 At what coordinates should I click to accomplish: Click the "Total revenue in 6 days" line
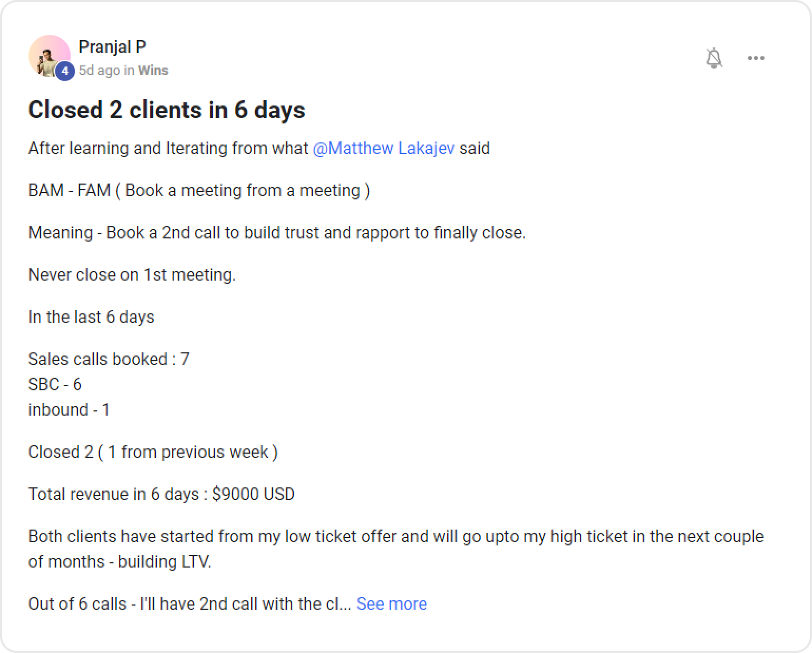click(161, 494)
